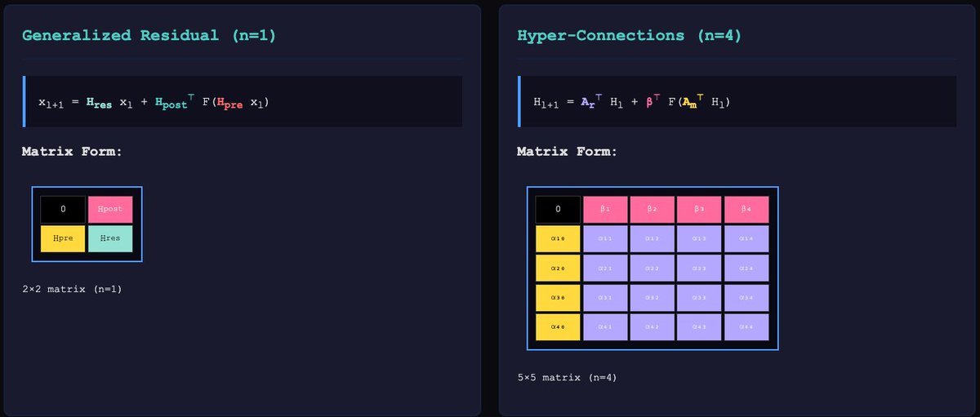Click the yellow α30 cell
The height and width of the screenshot is (417, 980).
558,297
